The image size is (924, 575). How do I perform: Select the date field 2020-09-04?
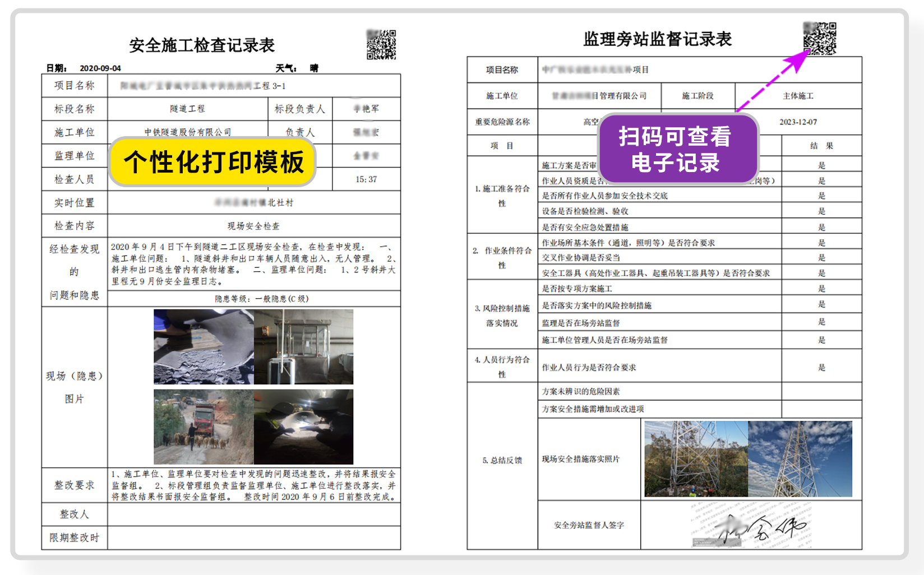coord(100,68)
